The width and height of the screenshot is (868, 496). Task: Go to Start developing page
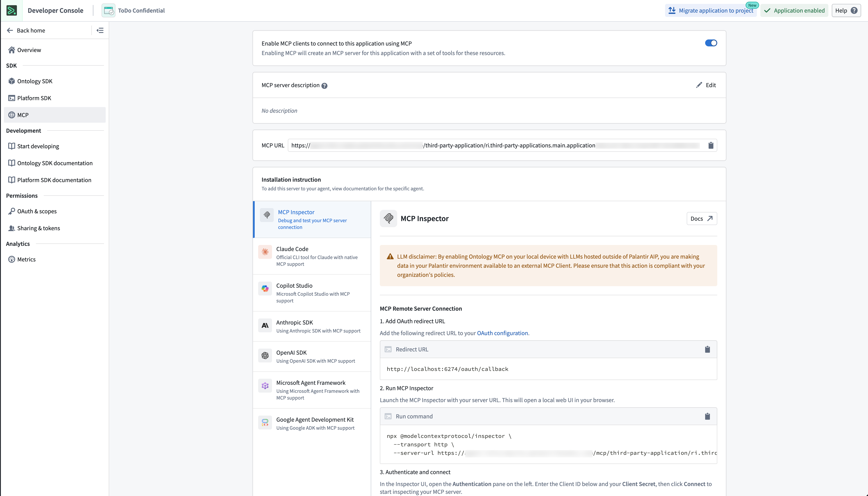tap(55, 146)
